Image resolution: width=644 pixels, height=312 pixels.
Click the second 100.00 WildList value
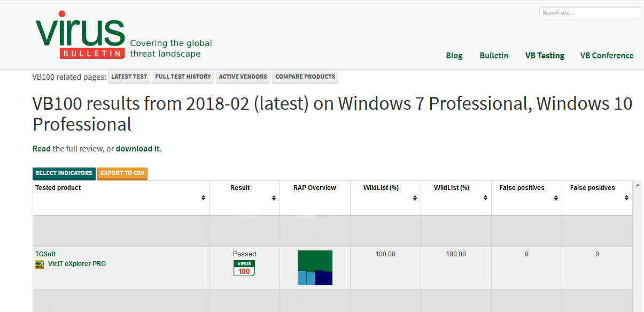click(456, 254)
